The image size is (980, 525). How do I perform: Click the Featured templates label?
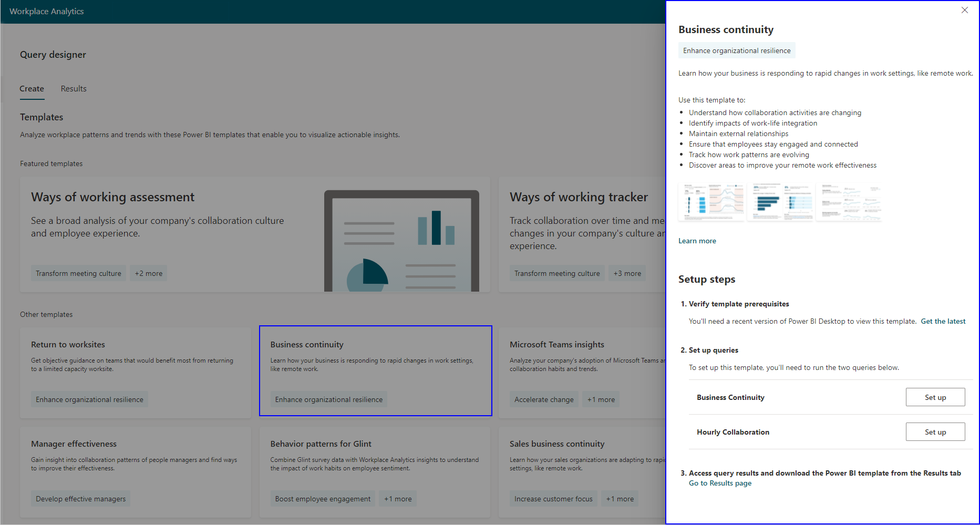51,163
